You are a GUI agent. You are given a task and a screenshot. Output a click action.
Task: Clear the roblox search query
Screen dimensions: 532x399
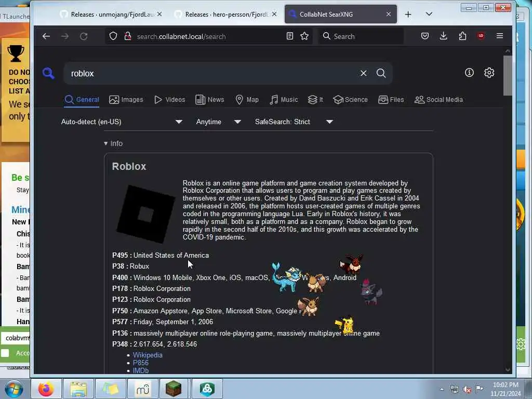coord(363,73)
